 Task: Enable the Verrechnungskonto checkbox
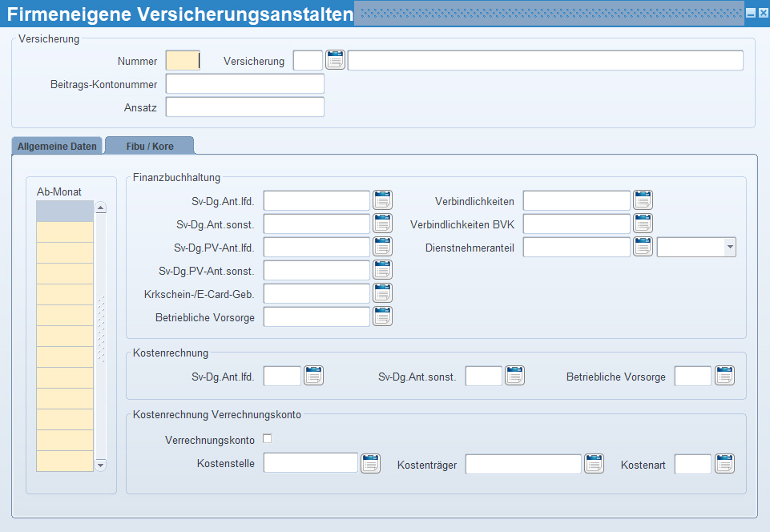point(268,439)
